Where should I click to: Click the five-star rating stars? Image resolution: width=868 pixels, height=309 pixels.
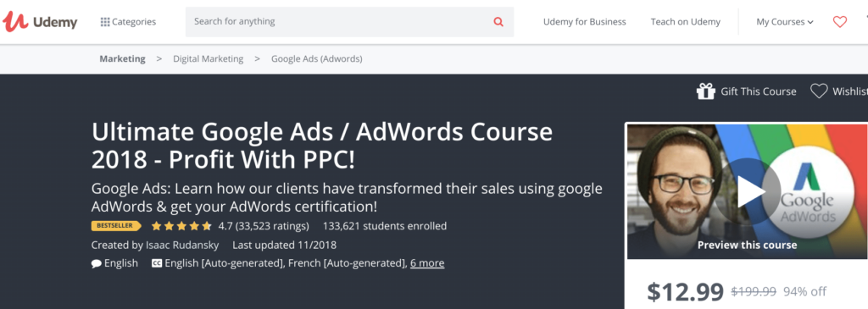181,226
